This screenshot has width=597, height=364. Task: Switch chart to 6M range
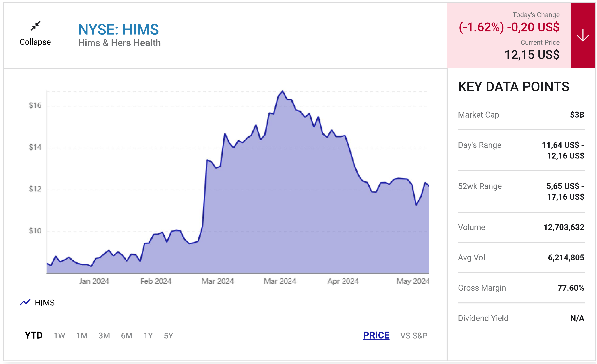[x=127, y=336]
